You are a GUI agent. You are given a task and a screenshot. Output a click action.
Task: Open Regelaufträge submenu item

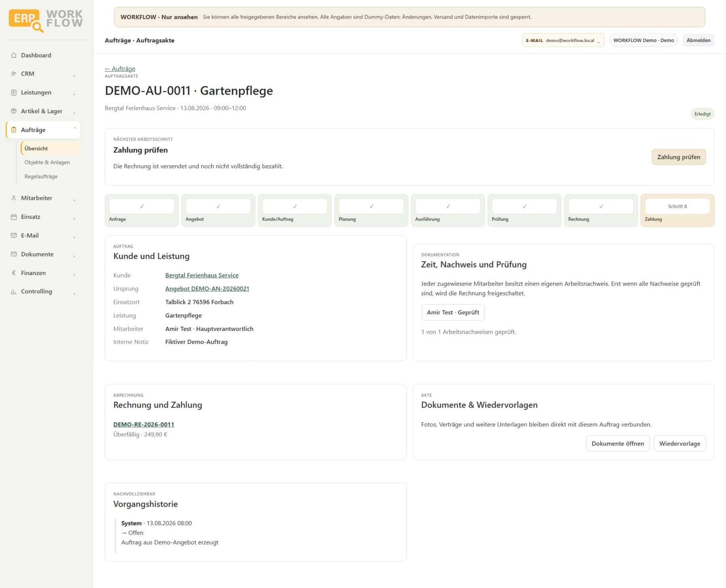(41, 177)
